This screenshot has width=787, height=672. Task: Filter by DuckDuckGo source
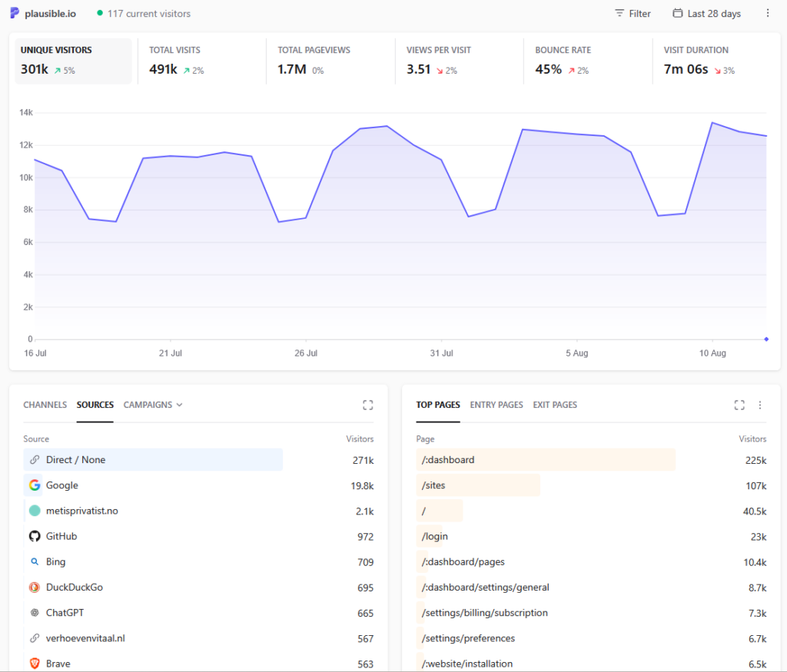75,588
